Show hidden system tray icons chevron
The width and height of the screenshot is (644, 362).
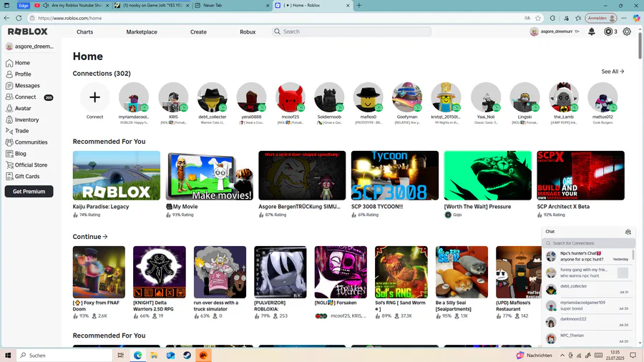(562, 356)
